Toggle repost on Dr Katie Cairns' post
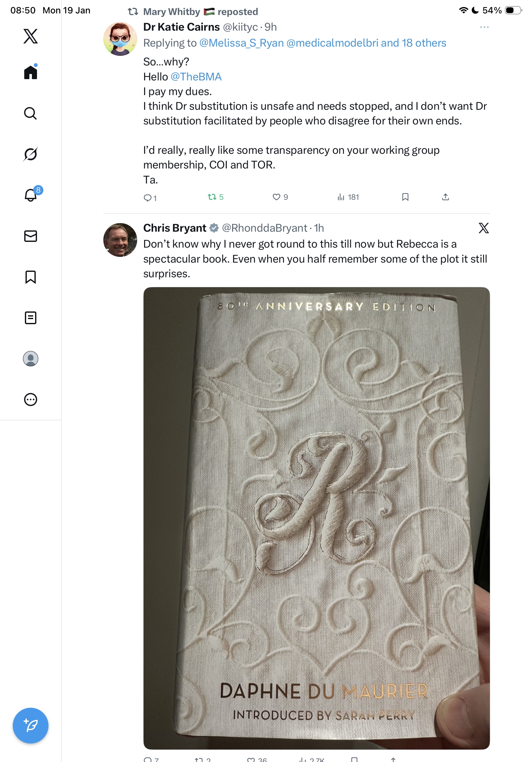Image resolution: width=532 pixels, height=762 pixels. pyautogui.click(x=212, y=197)
